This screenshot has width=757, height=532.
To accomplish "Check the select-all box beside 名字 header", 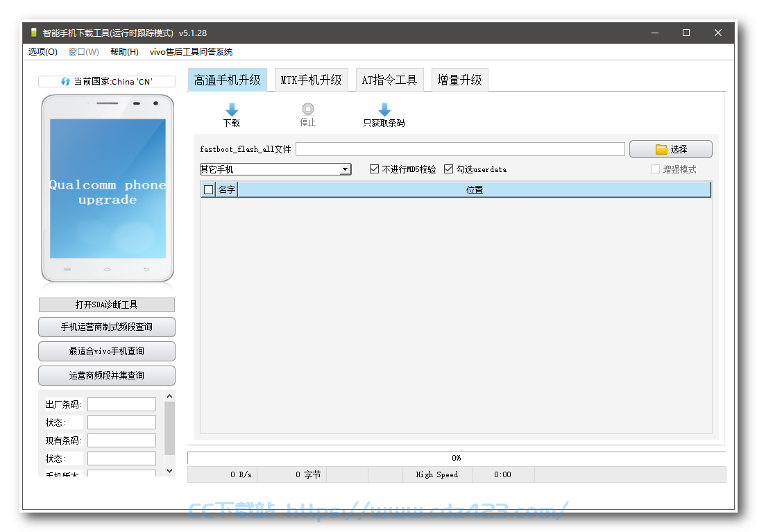I will 209,190.
